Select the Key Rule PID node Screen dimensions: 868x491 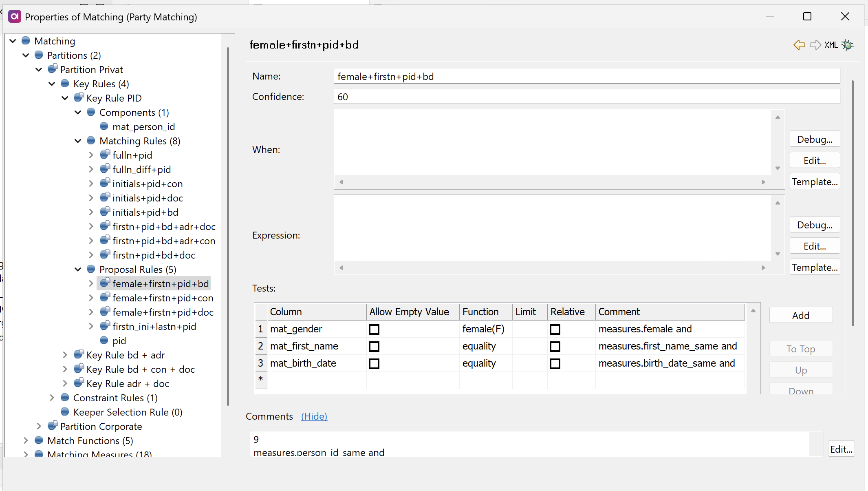(x=114, y=98)
